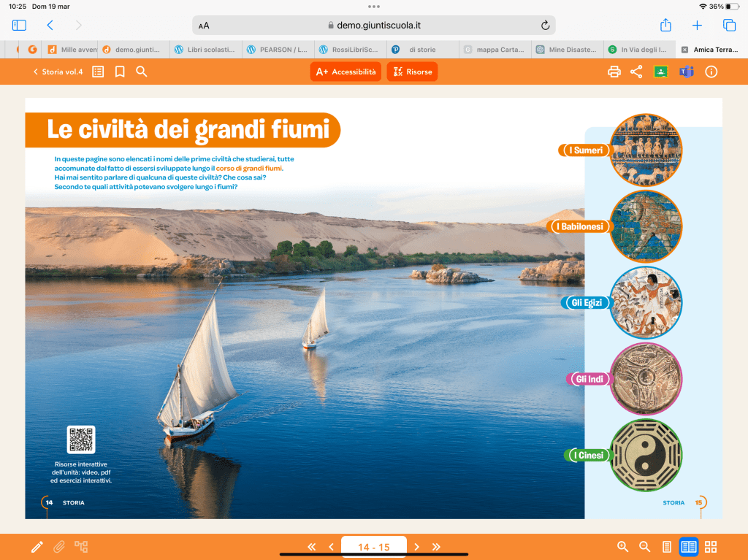Switch to thumbnail grid view
This screenshot has width=748, height=560.
click(x=711, y=547)
